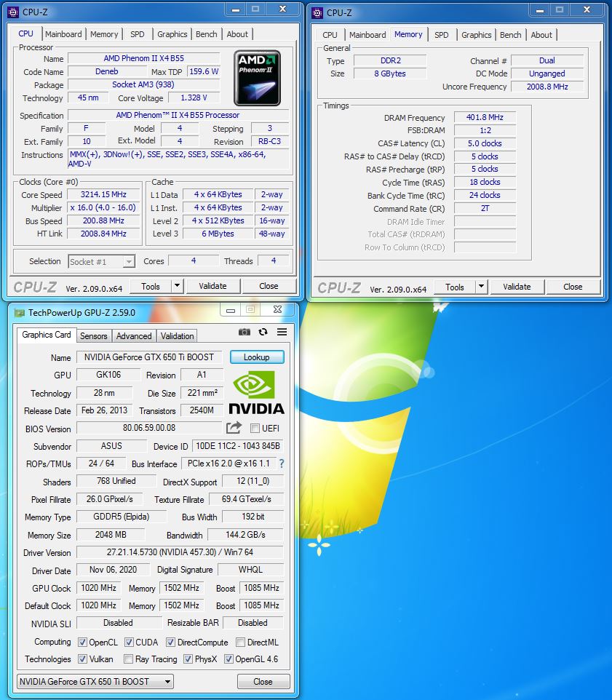
Task: Click the AMD Phenom II processor logo
Action: point(257,78)
